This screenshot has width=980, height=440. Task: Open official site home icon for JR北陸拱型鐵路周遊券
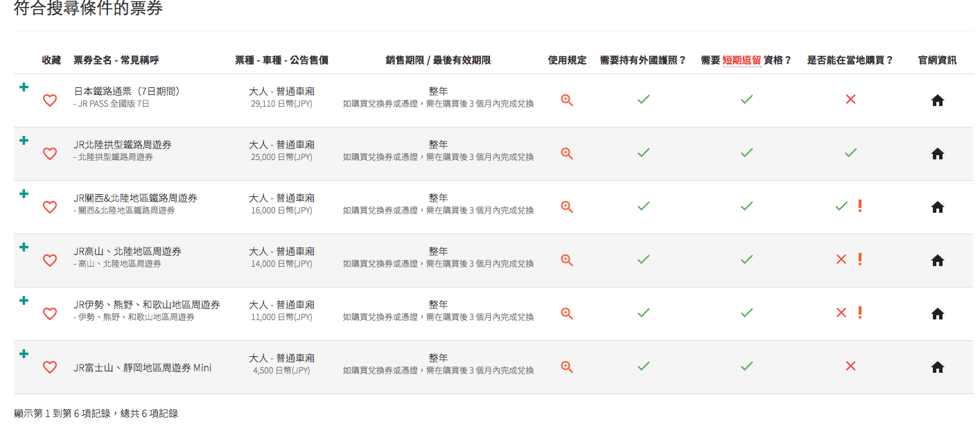pyautogui.click(x=938, y=154)
